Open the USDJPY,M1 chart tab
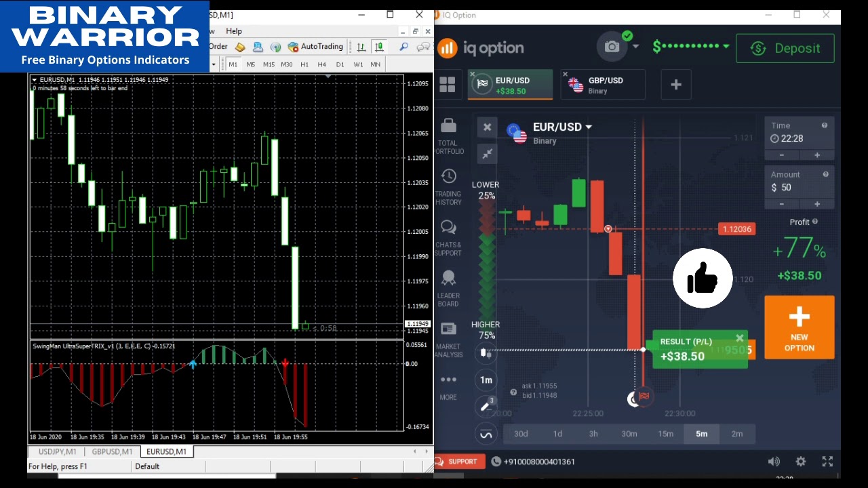Image resolution: width=868 pixels, height=488 pixels. pos(58,452)
